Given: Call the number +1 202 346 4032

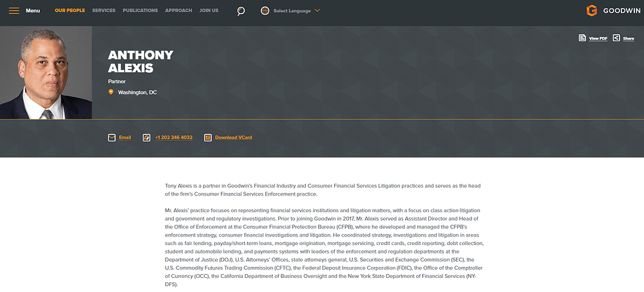Looking at the screenshot, I should pyautogui.click(x=174, y=138).
